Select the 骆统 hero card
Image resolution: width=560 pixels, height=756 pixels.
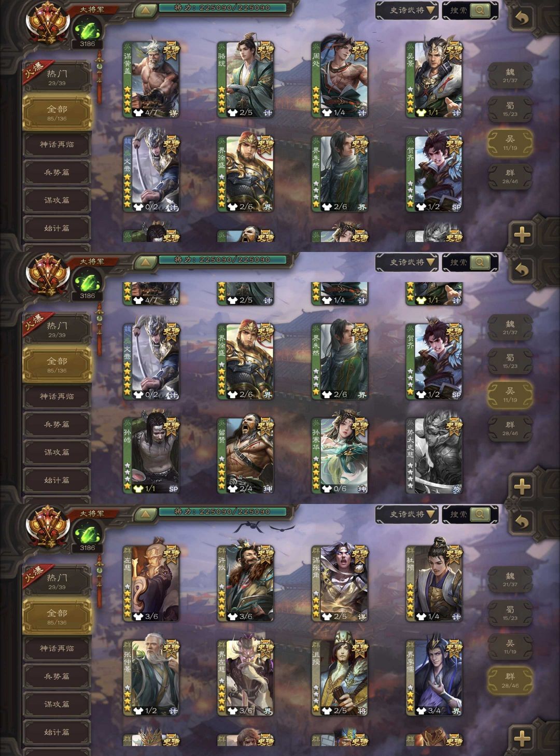pyautogui.click(x=245, y=79)
